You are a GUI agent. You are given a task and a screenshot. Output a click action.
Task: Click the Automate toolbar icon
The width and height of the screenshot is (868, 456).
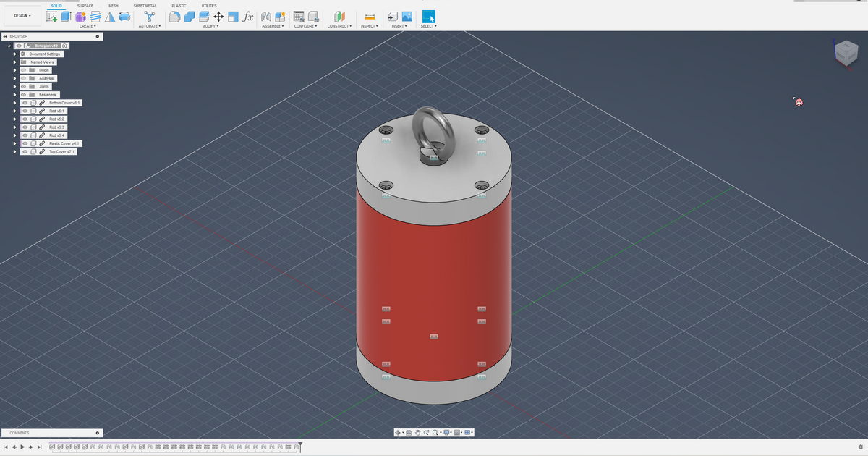point(149,16)
